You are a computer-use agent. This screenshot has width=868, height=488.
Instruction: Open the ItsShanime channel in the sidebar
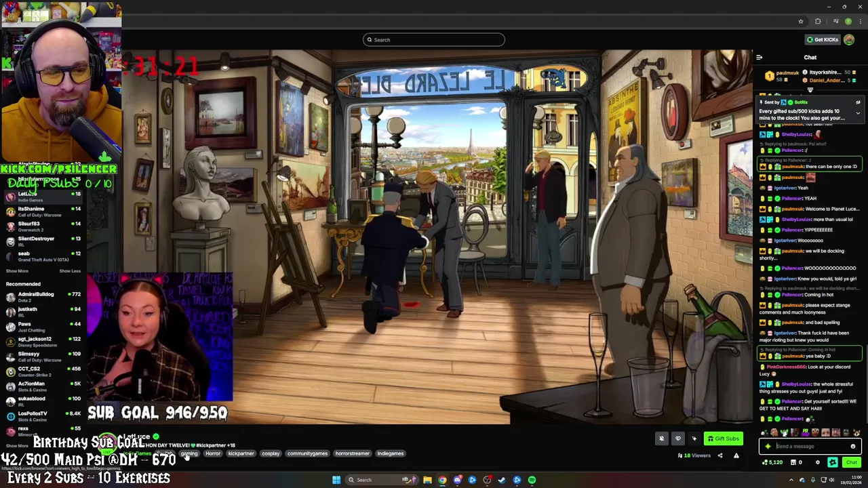point(43,211)
